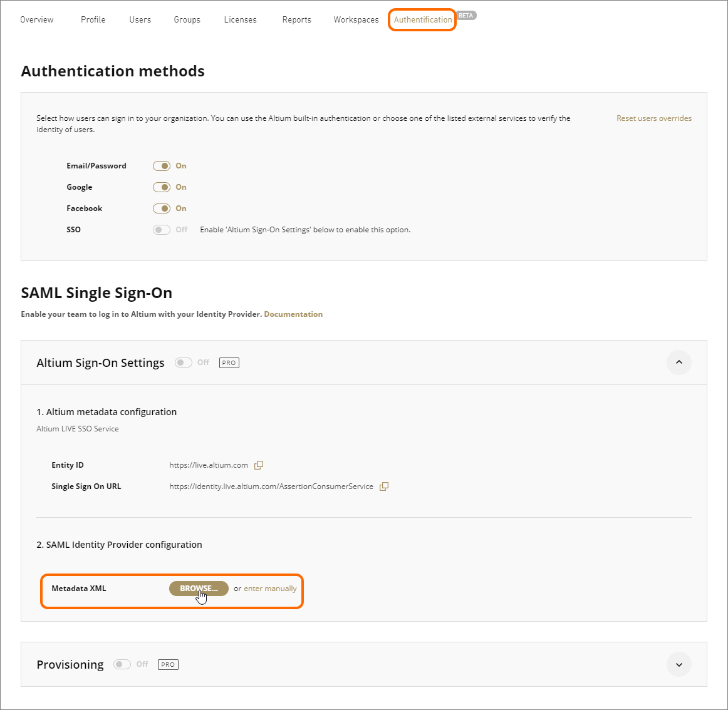728x710 pixels.
Task: Toggle Google authentication switch
Action: pos(162,187)
